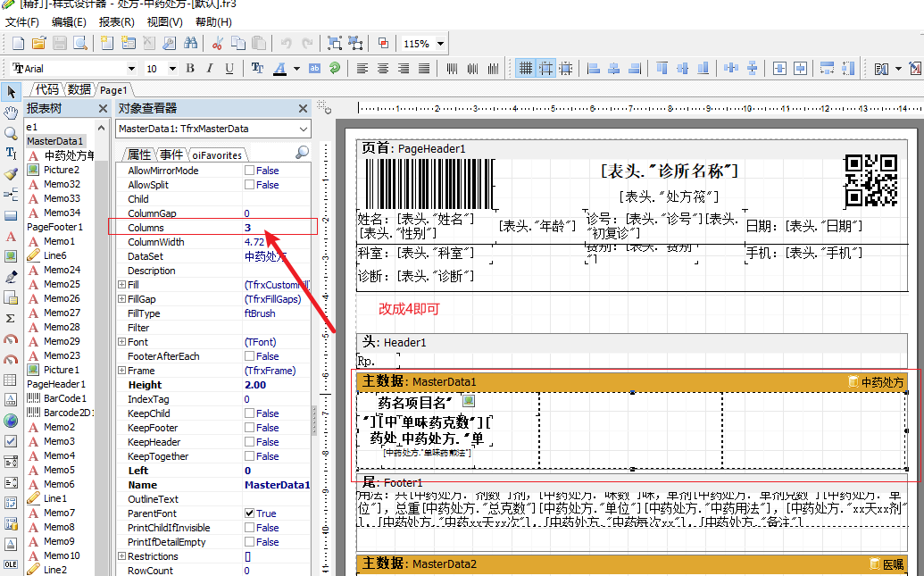Switch to the 数据 tab
924x576 pixels.
click(x=79, y=89)
